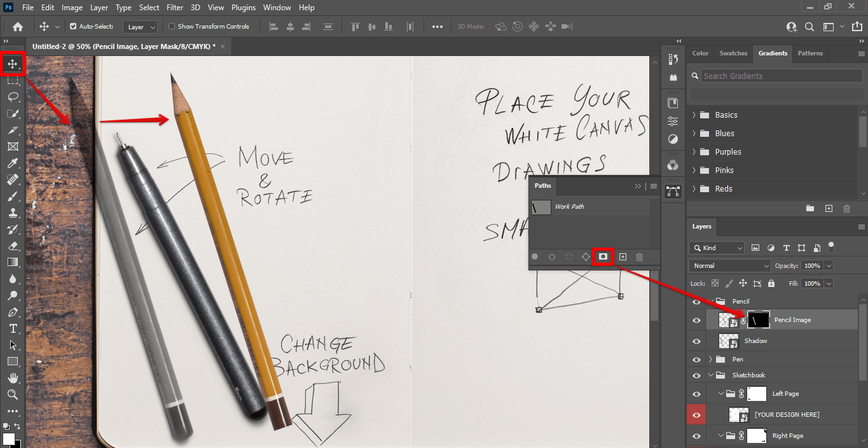The image size is (868, 448).
Task: Click the Create new group icon in Gradients panel
Action: point(809,208)
